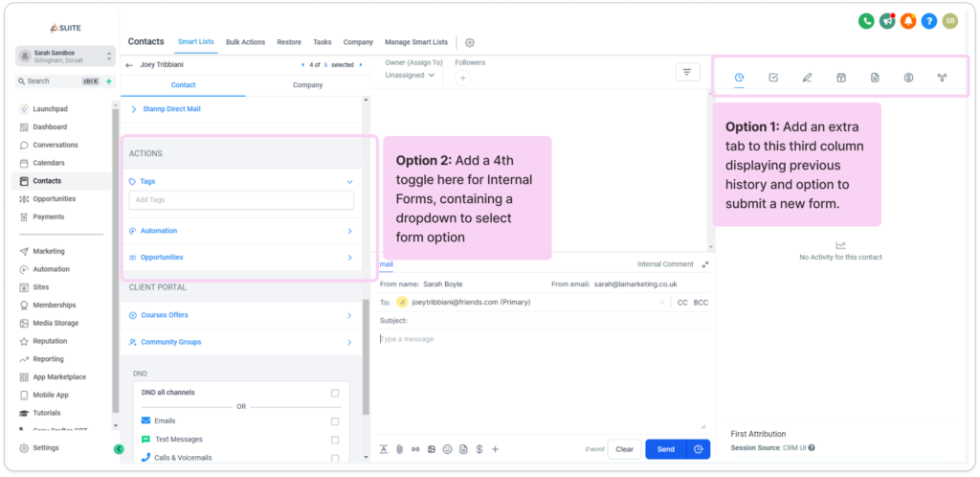Open the SB user avatar menu

tap(950, 21)
